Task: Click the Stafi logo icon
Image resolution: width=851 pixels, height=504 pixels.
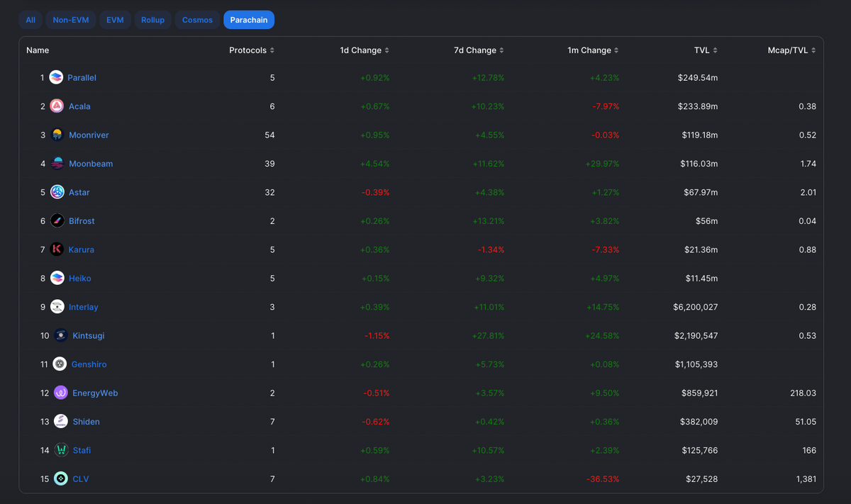Action: pyautogui.click(x=61, y=450)
